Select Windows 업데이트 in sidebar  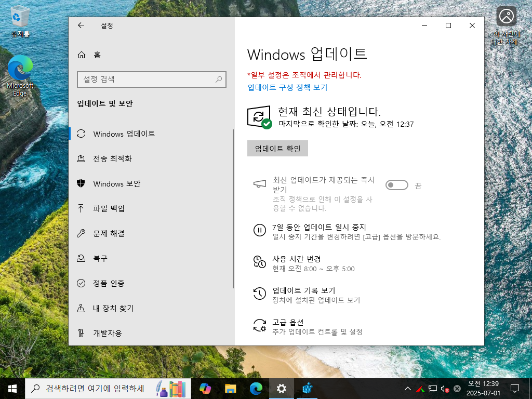pos(151,134)
